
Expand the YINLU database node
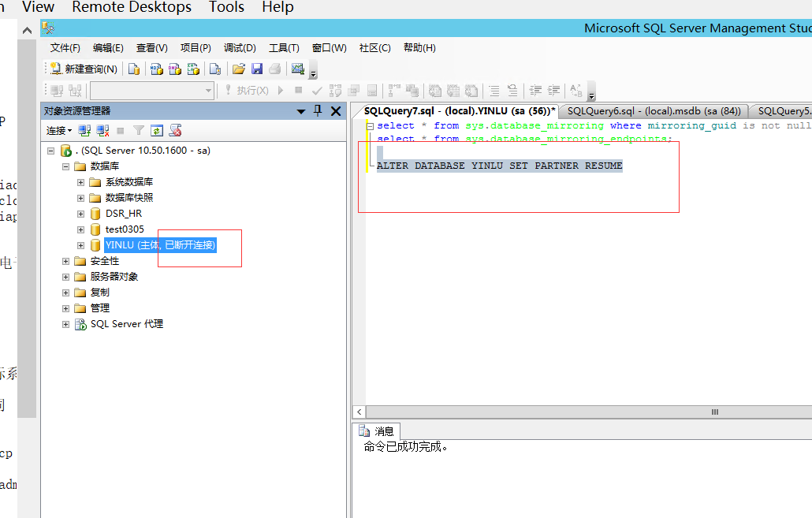(x=81, y=245)
